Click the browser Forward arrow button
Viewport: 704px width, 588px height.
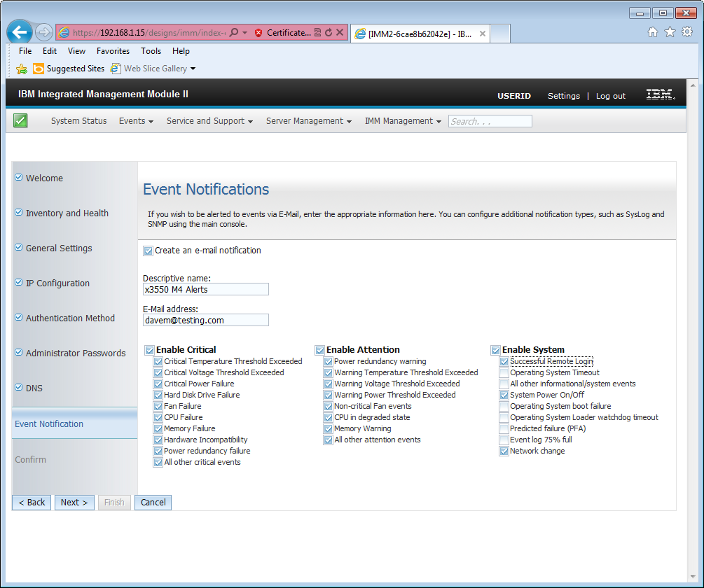click(43, 32)
